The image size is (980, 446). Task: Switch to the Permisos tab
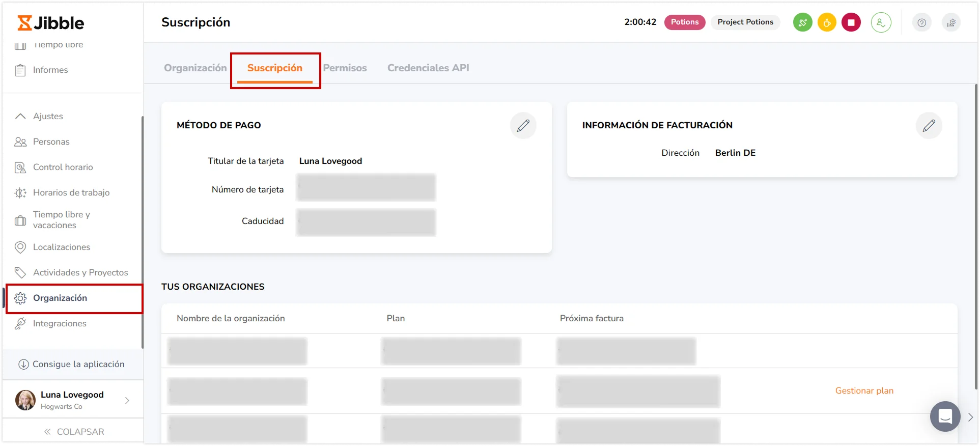click(x=345, y=68)
